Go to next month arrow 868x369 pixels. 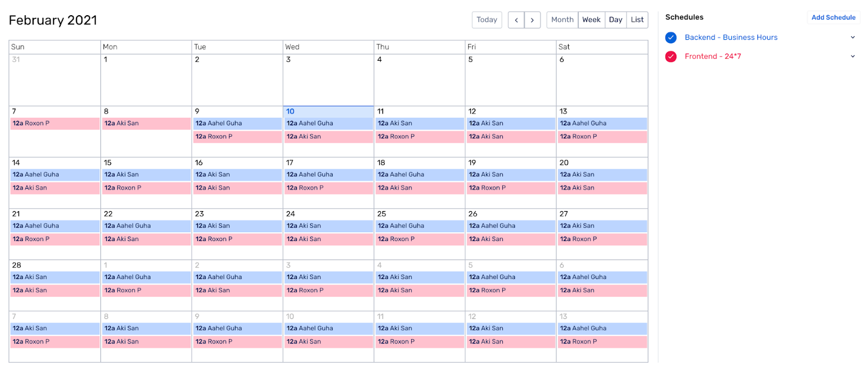[532, 20]
